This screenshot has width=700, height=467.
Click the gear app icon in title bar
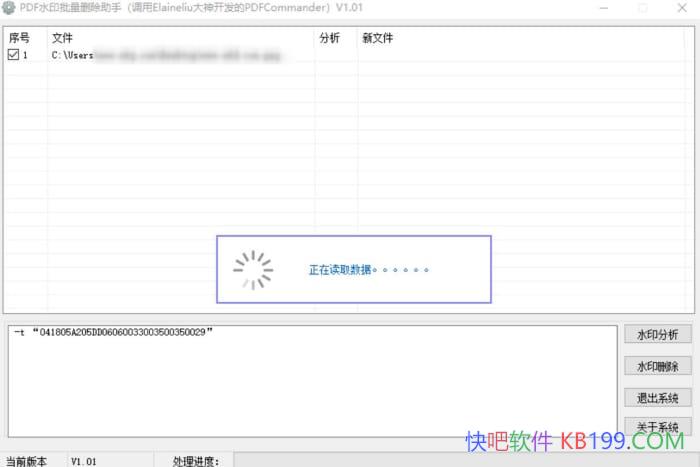pos(9,8)
